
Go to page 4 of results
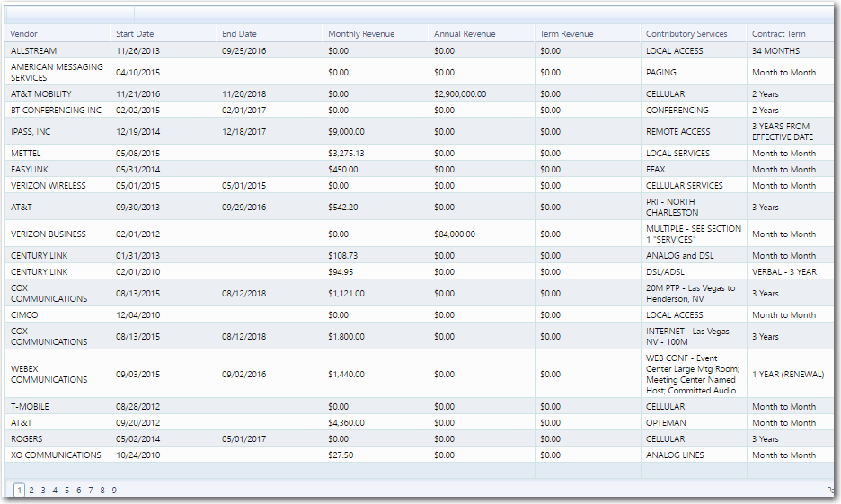[x=55, y=490]
